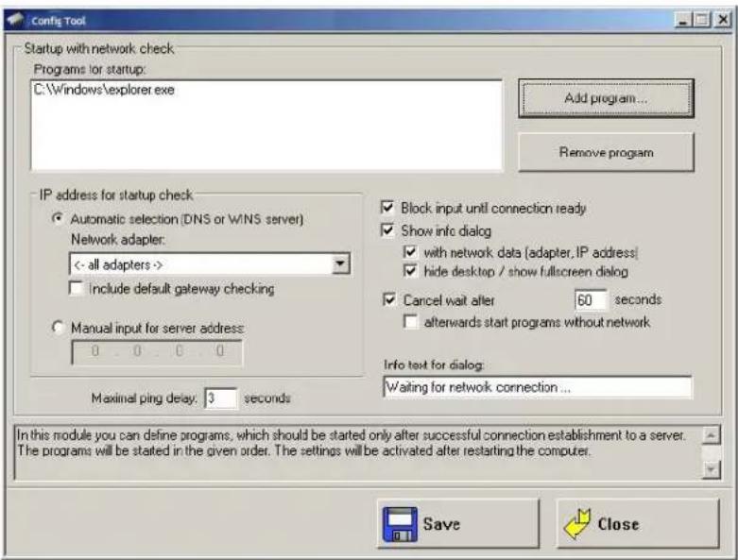Click the yellow arrow Close icon
This screenshot has height=560, width=738.
[577, 524]
